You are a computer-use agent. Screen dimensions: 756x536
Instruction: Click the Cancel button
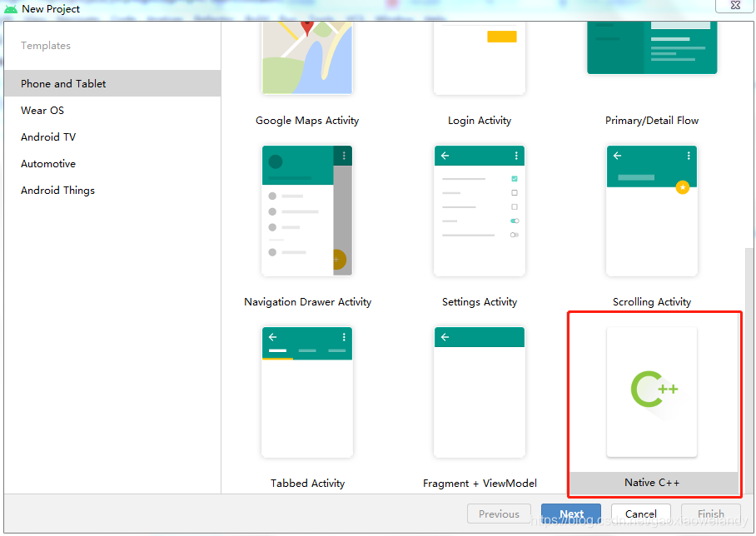[641, 514]
